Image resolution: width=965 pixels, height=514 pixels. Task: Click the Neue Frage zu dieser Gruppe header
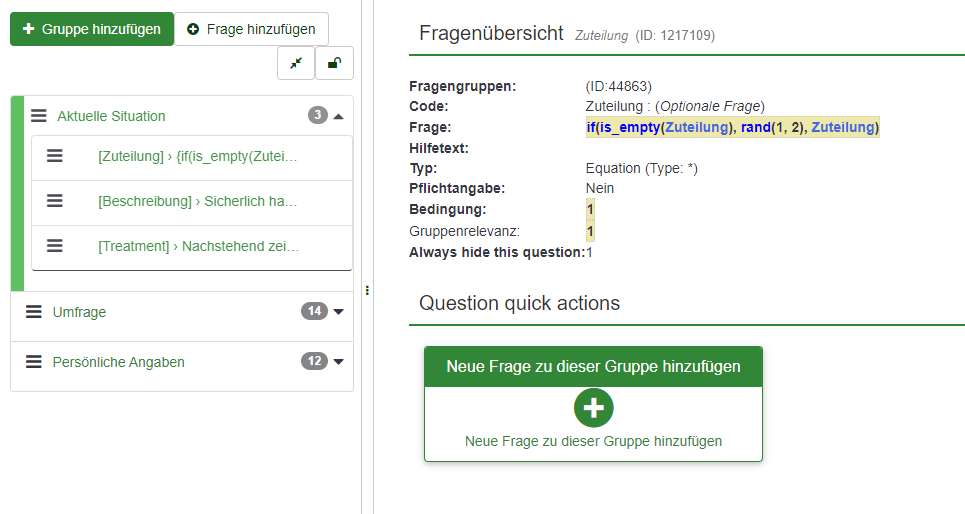tap(593, 366)
